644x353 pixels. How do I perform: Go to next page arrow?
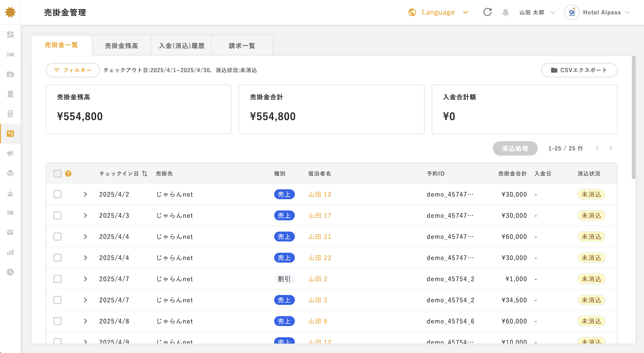611,148
